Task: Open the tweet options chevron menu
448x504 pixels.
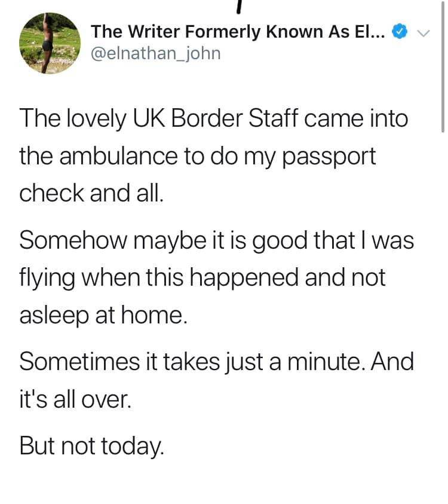Action: pos(422,32)
